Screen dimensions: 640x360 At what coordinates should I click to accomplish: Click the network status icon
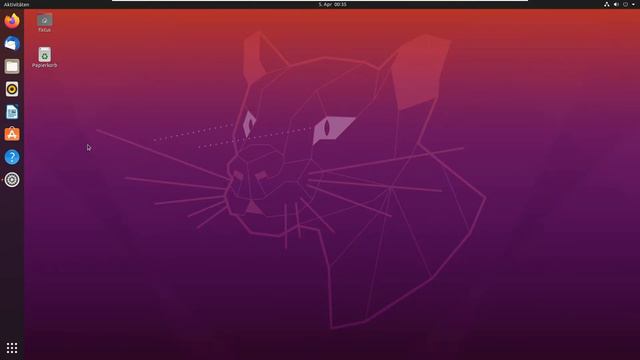[x=607, y=4]
